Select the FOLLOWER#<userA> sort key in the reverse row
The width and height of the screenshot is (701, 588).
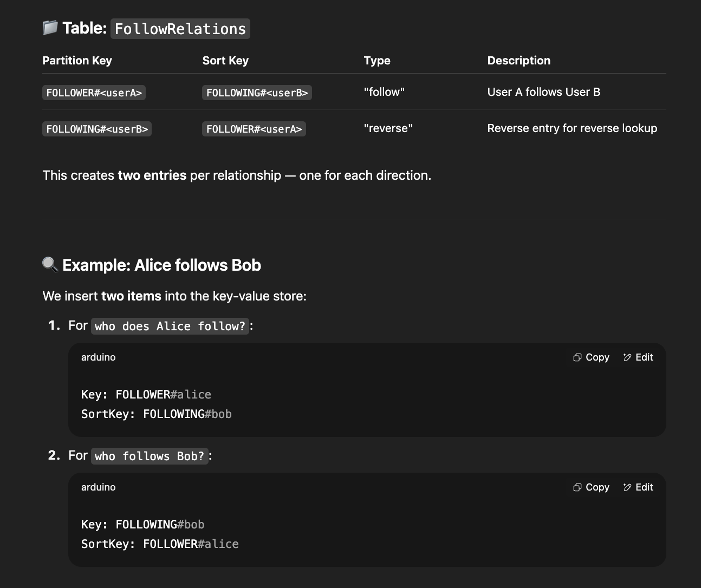tap(254, 129)
